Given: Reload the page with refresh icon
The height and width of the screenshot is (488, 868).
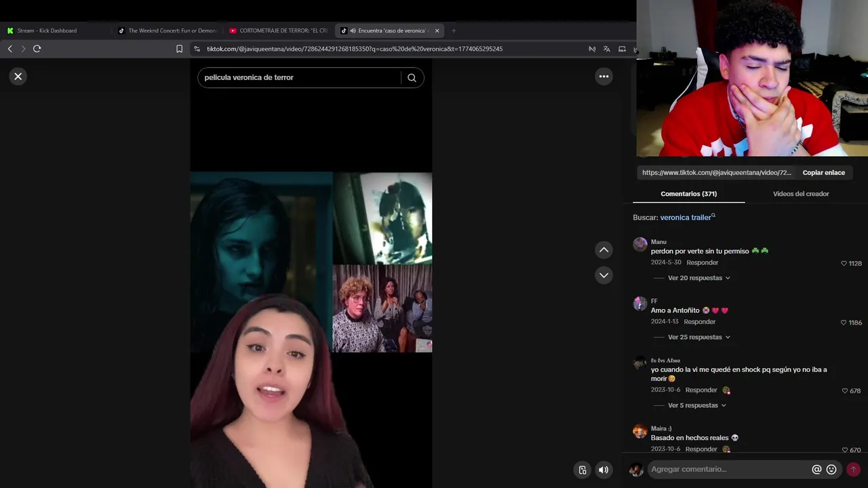Looking at the screenshot, I should tap(37, 49).
